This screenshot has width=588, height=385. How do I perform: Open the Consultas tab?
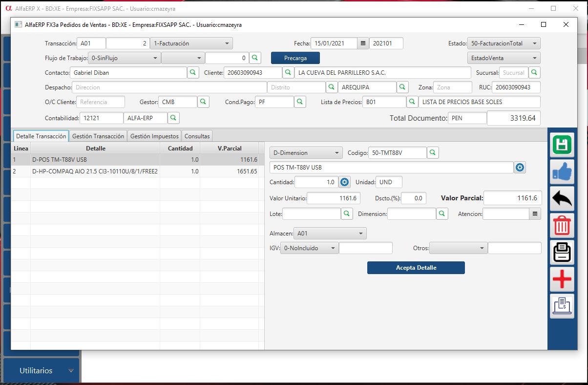pos(197,136)
